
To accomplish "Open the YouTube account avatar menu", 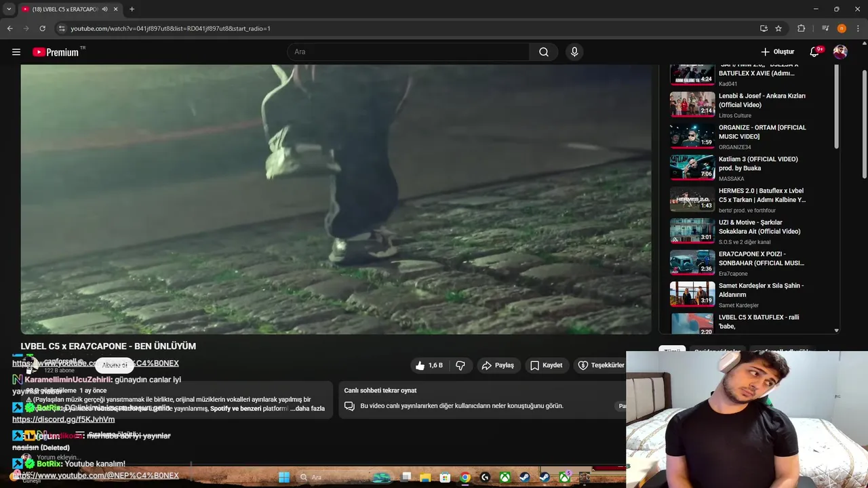I will coord(840,52).
